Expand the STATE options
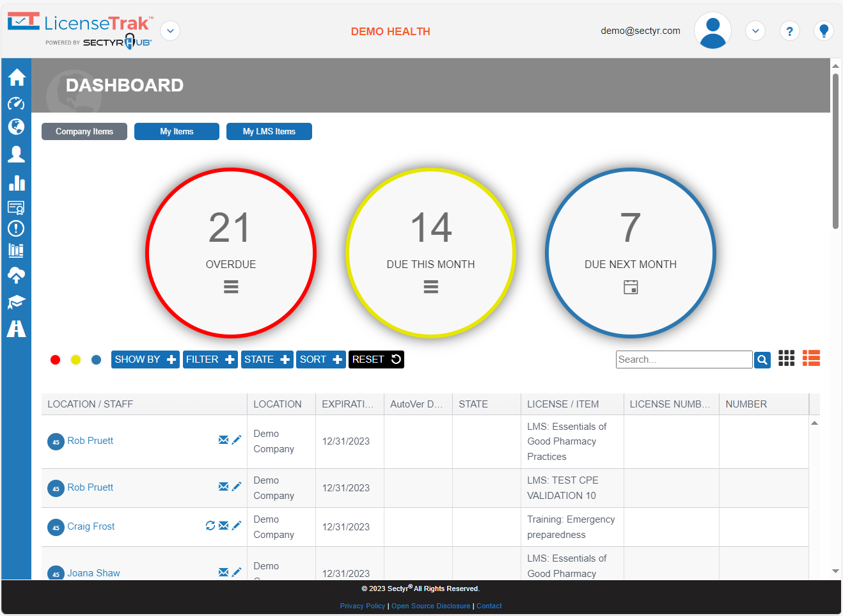Image resolution: width=843 pixels, height=616 pixels. (x=267, y=359)
